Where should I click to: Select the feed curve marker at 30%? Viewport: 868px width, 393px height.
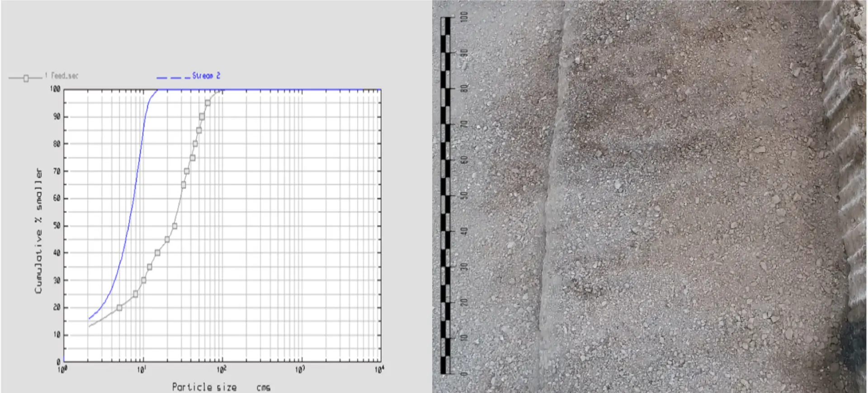[144, 281]
